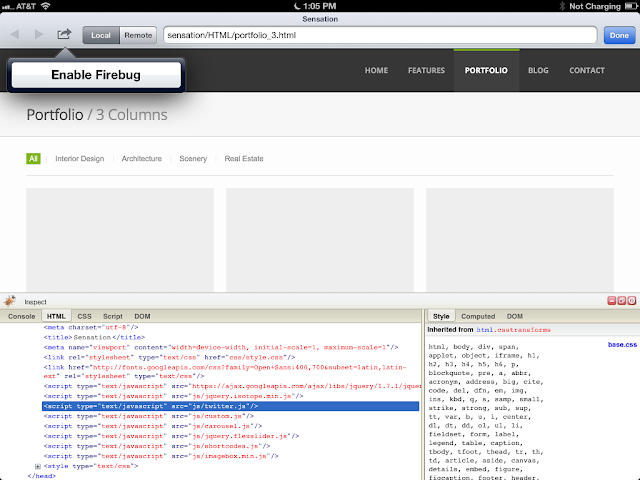This screenshot has height=480, width=640.
Task: Open the HOME nav item
Action: point(376,71)
